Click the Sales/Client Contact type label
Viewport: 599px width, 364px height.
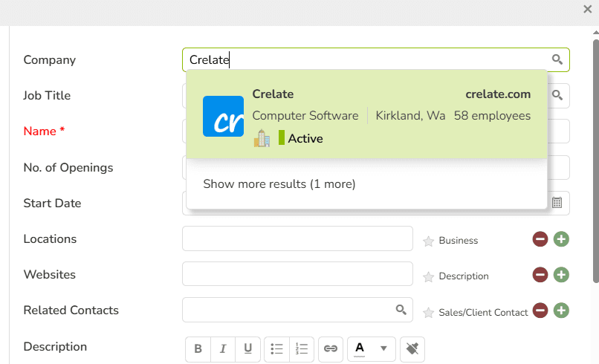click(483, 313)
